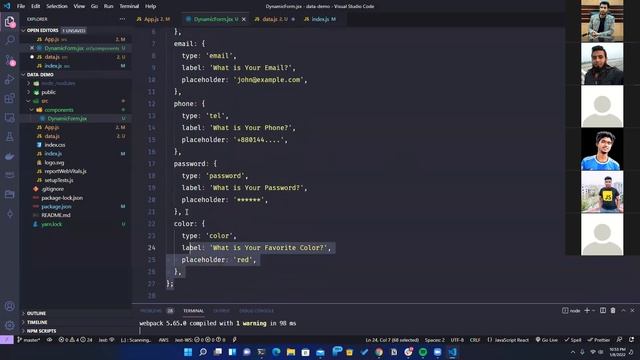The image size is (640, 360).
Task: Open the Selection menu
Action: 57,6
